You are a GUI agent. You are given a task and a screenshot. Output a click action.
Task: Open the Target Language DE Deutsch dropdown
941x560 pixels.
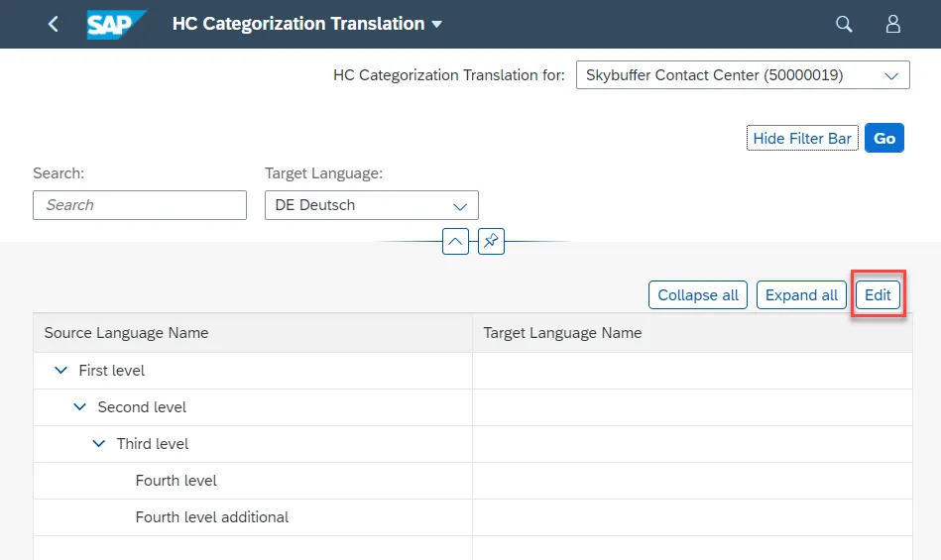(372, 205)
